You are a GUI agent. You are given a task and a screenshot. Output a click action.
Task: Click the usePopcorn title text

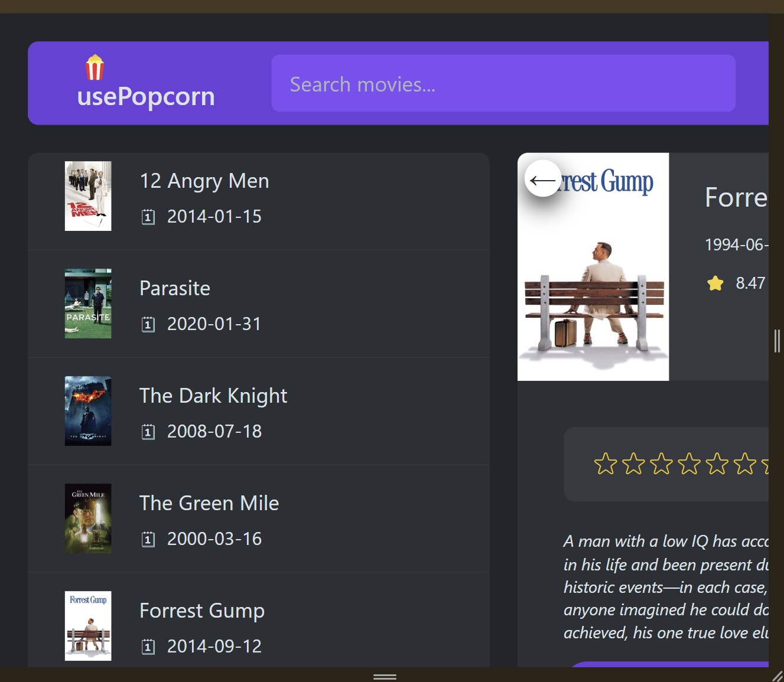click(146, 96)
